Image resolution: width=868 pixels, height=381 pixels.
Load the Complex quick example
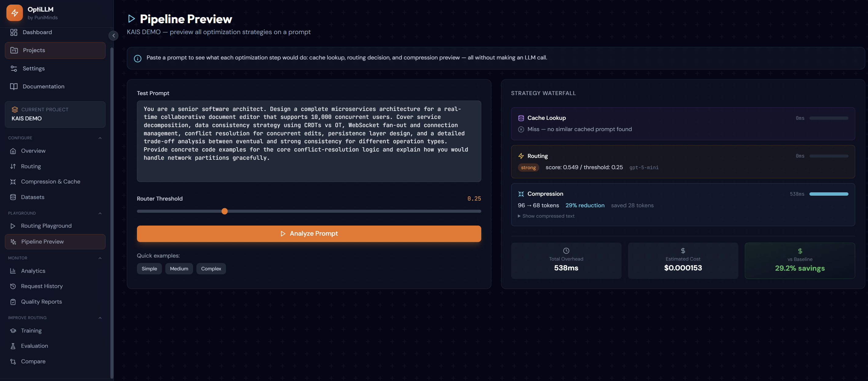(211, 269)
